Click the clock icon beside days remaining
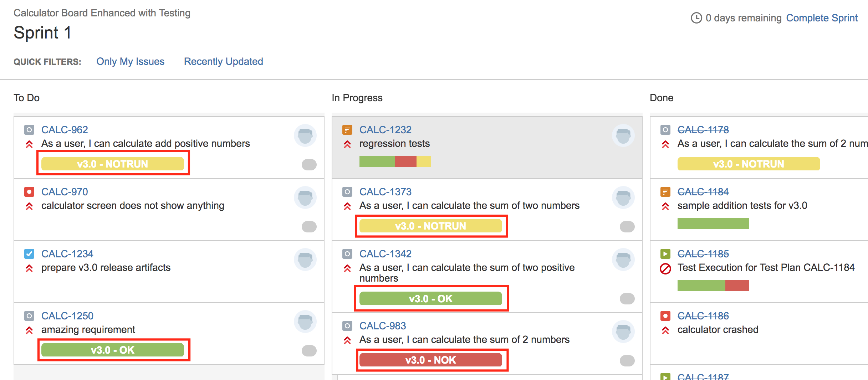Image resolution: width=868 pixels, height=380 pixels. coord(696,18)
